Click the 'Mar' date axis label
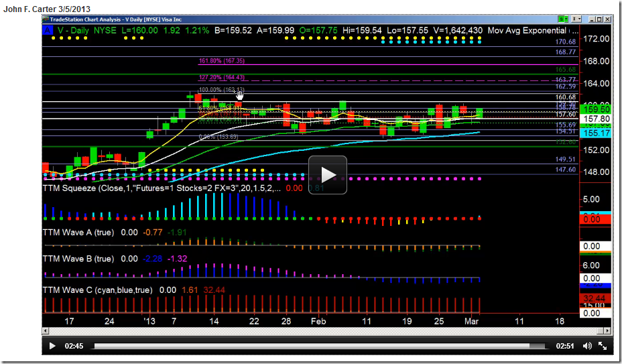The height and width of the screenshot is (364, 622). [472, 321]
